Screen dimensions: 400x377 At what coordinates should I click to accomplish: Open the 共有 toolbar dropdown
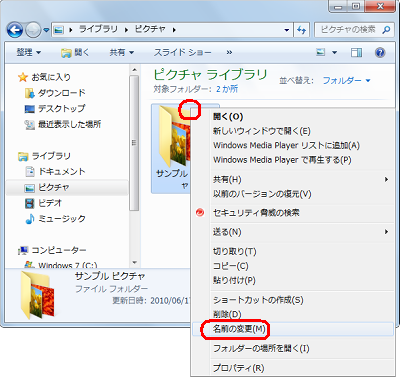122,52
